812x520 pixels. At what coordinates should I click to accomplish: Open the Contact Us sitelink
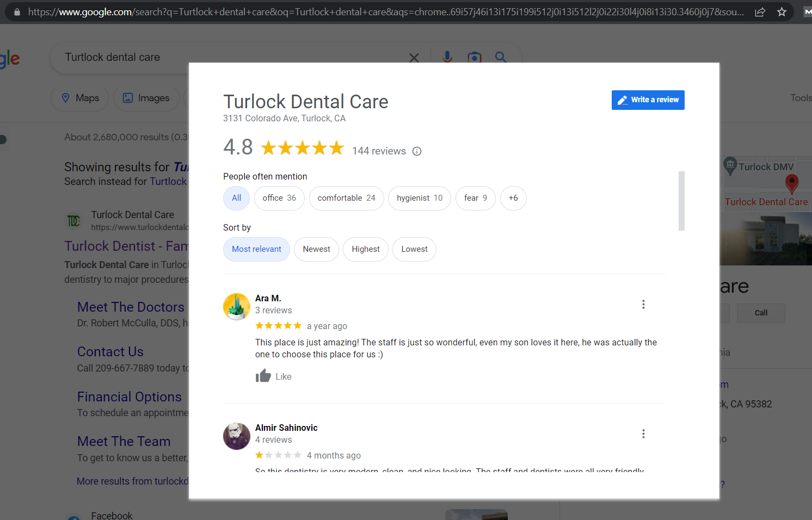point(110,352)
